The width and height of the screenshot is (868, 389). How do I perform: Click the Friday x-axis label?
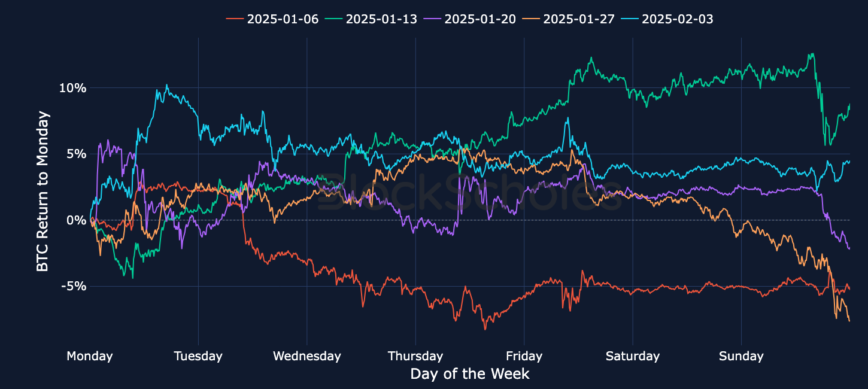(x=524, y=356)
